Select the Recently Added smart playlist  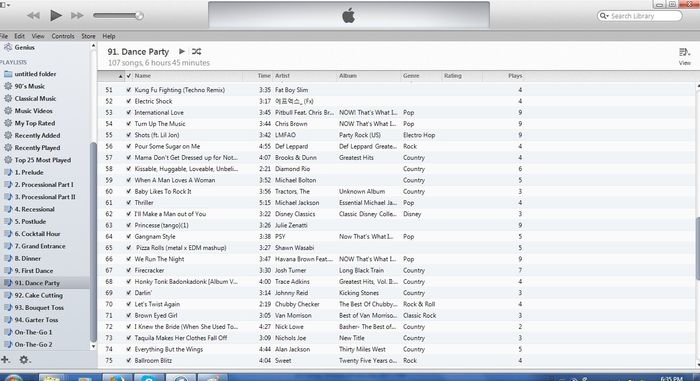tap(37, 135)
